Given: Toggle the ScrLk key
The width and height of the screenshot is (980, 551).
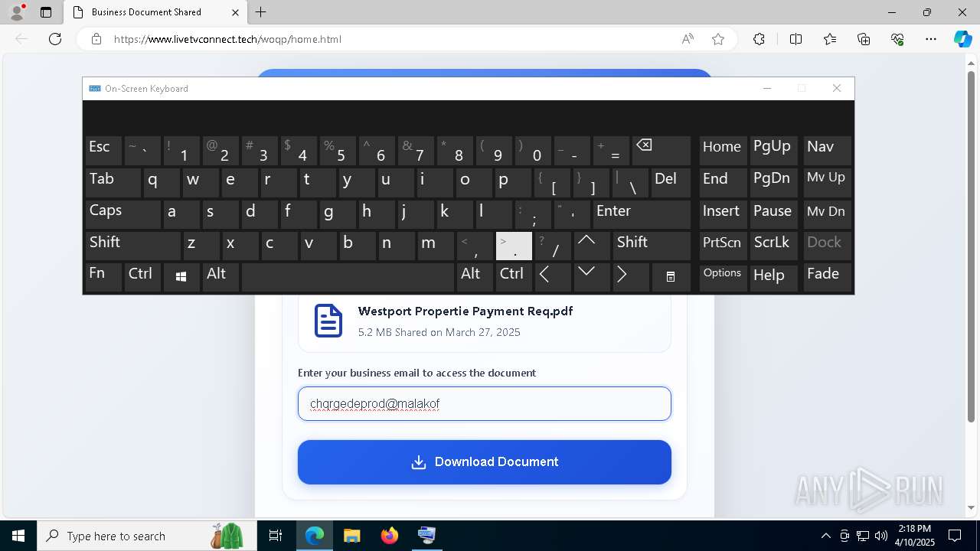Looking at the screenshot, I should 774,246.
